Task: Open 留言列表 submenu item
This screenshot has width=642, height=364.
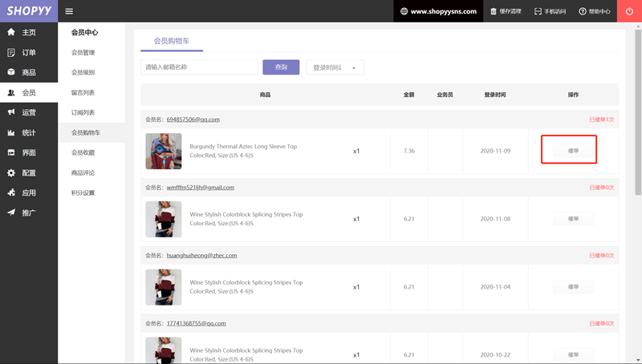Action: [83, 92]
